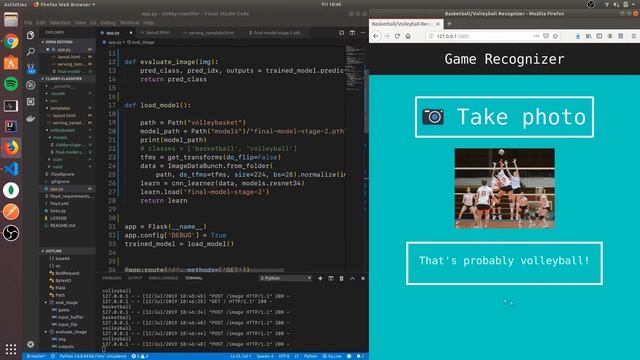Open the Firefox Web Browser app menu
Viewport: 640px width, 360px height.
coord(64,4)
